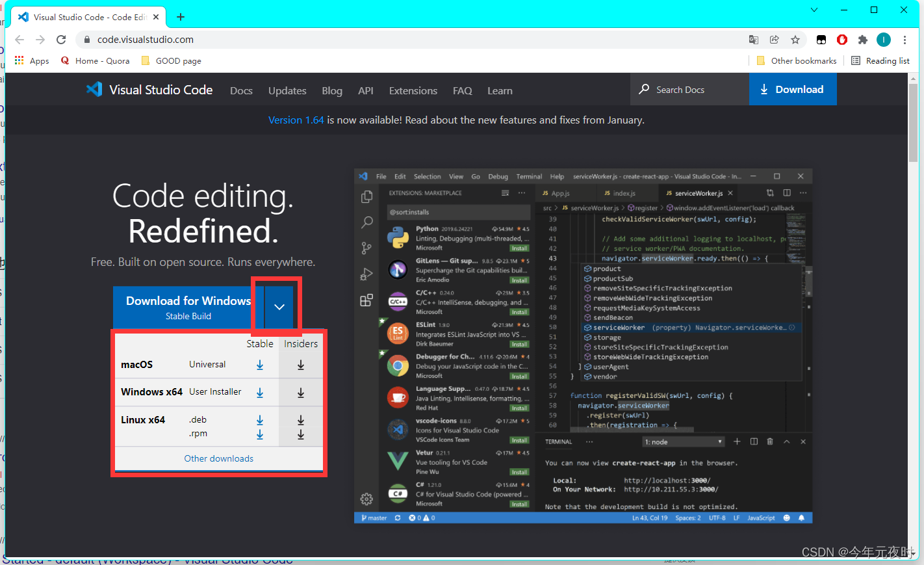Open the Reading list
This screenshot has width=924, height=565.
tap(880, 60)
